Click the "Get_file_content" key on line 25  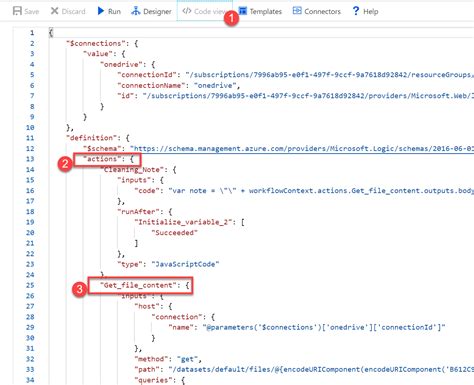coord(138,285)
